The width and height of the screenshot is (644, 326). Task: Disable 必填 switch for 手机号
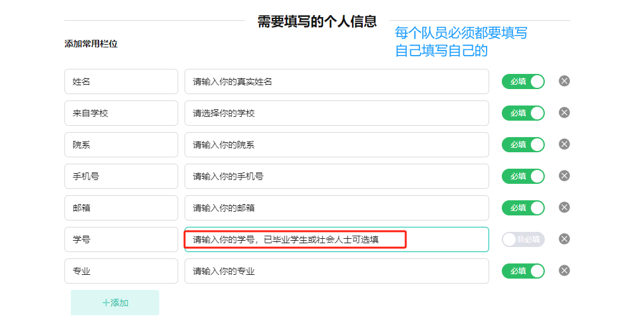coord(523,176)
